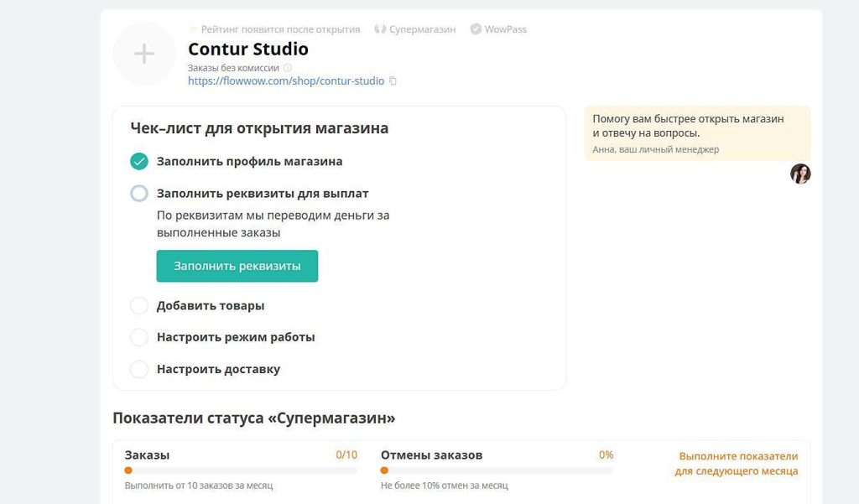This screenshot has height=504, width=859.
Task: Click the plus icon to upload shop avatar
Action: coord(143,54)
